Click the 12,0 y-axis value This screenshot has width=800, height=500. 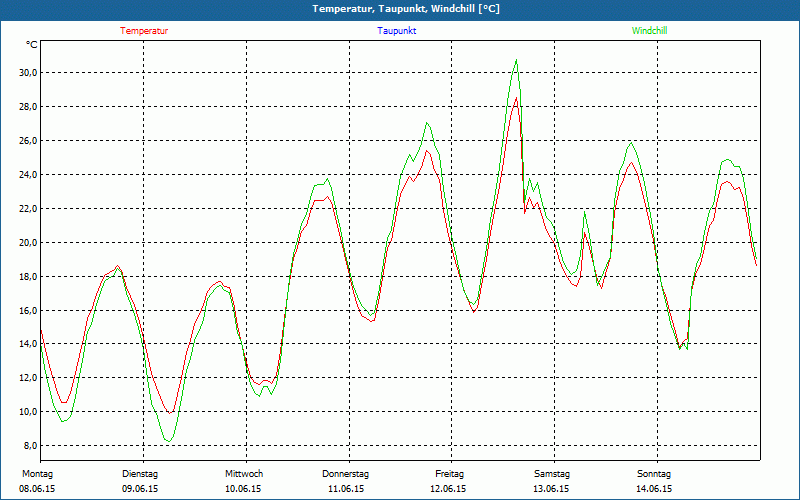pos(28,378)
